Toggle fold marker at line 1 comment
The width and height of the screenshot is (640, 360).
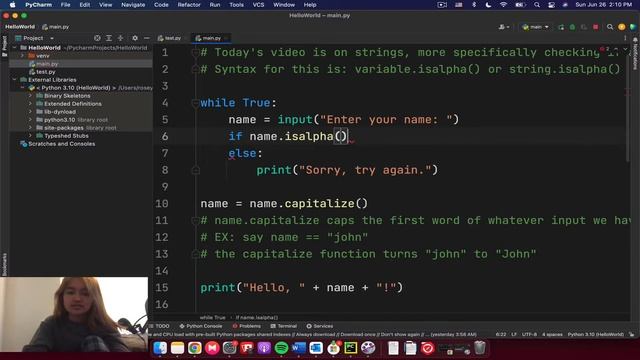[x=196, y=53]
